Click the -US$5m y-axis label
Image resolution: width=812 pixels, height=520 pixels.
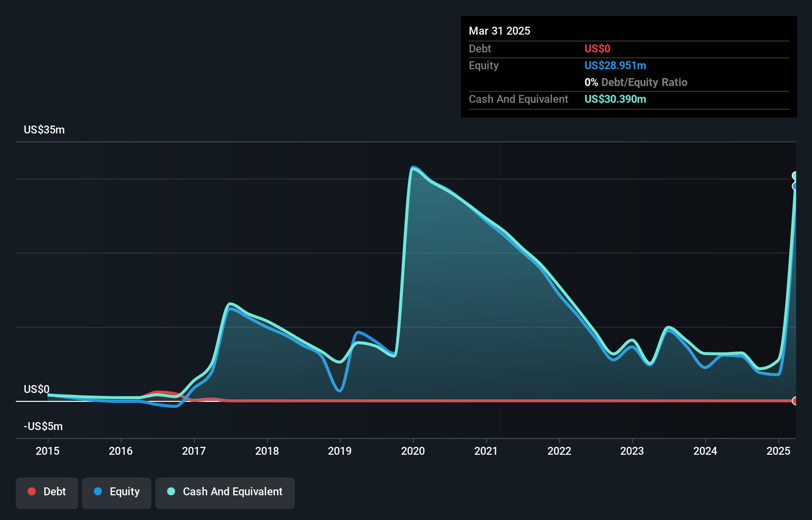pos(43,426)
